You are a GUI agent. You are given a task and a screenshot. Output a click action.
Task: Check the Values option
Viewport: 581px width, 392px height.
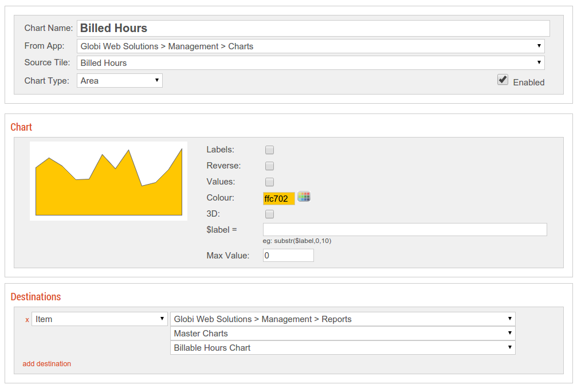click(x=269, y=182)
